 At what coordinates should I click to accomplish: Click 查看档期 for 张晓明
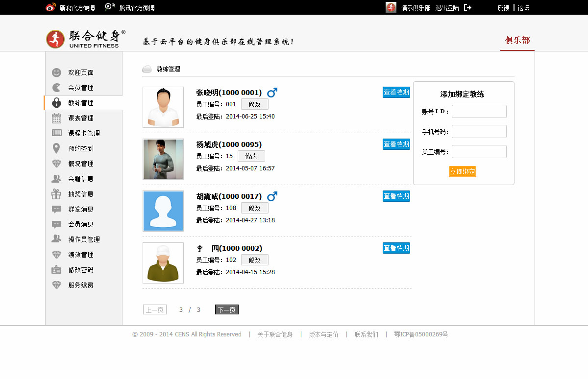point(396,92)
